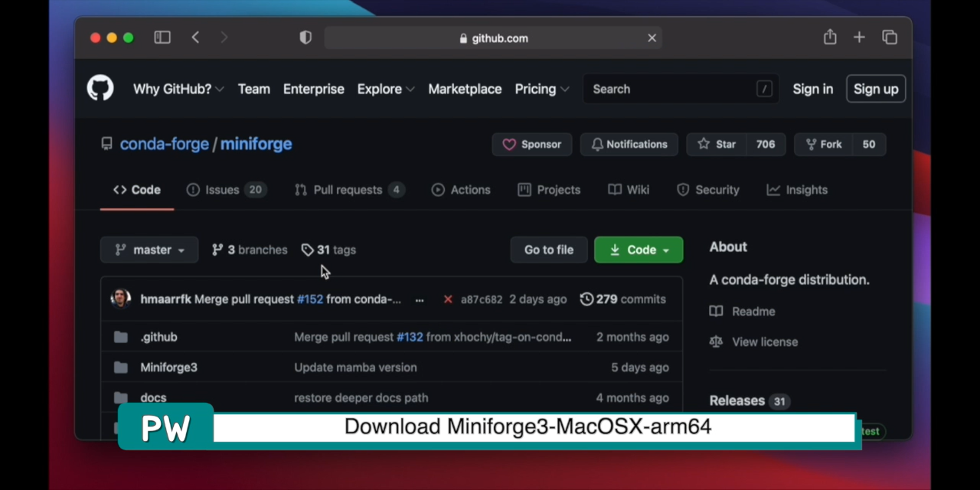
Task: Select the hmaarrfk avatar thumbnail
Action: (x=120, y=299)
